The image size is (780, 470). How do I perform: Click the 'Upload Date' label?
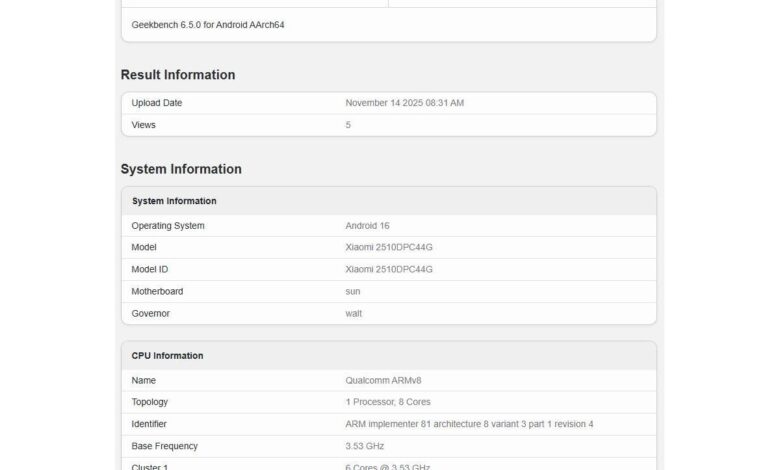pos(157,103)
